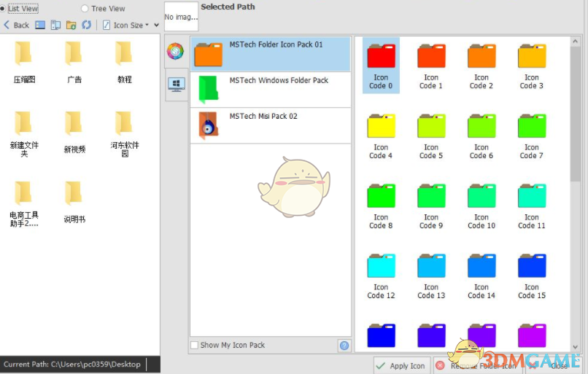Select MSTech Folder Icon Pack 01
Screen dimensions: 588x374
(271, 54)
